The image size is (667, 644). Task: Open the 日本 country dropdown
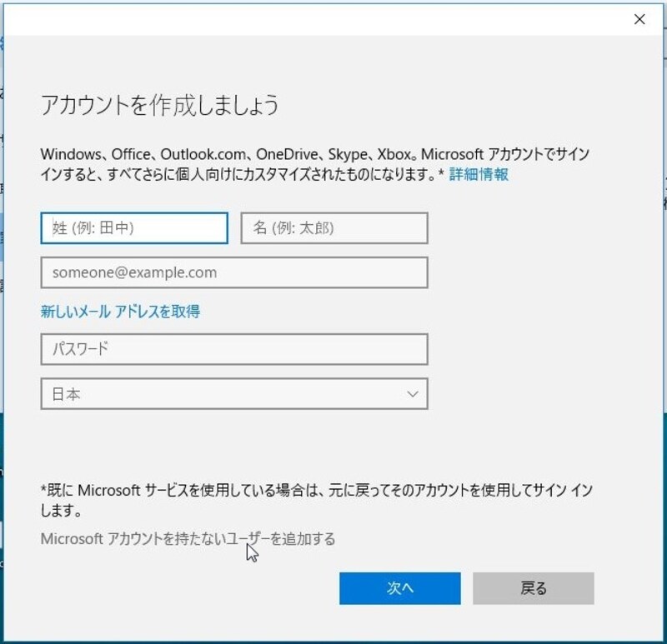tap(234, 394)
